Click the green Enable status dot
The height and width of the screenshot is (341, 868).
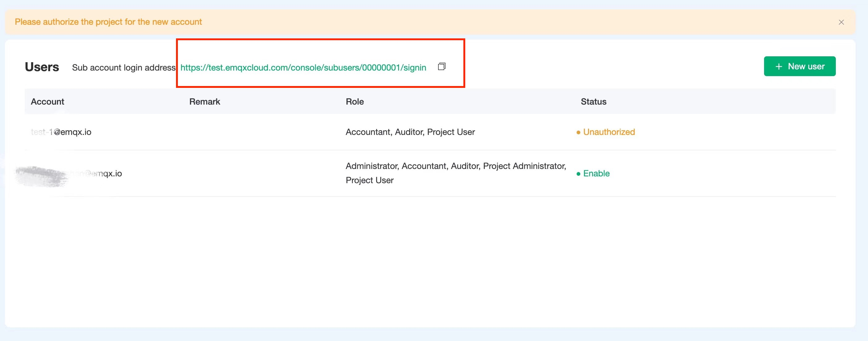point(578,174)
